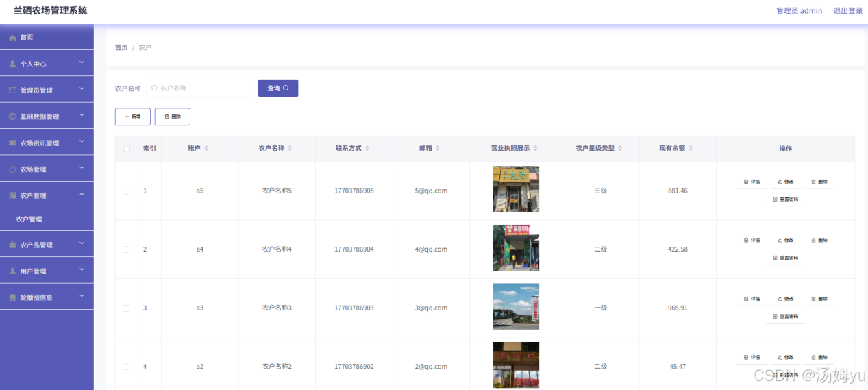Click the home icon beside 首页 in sidebar
The height and width of the screenshot is (390, 868).
(12, 38)
